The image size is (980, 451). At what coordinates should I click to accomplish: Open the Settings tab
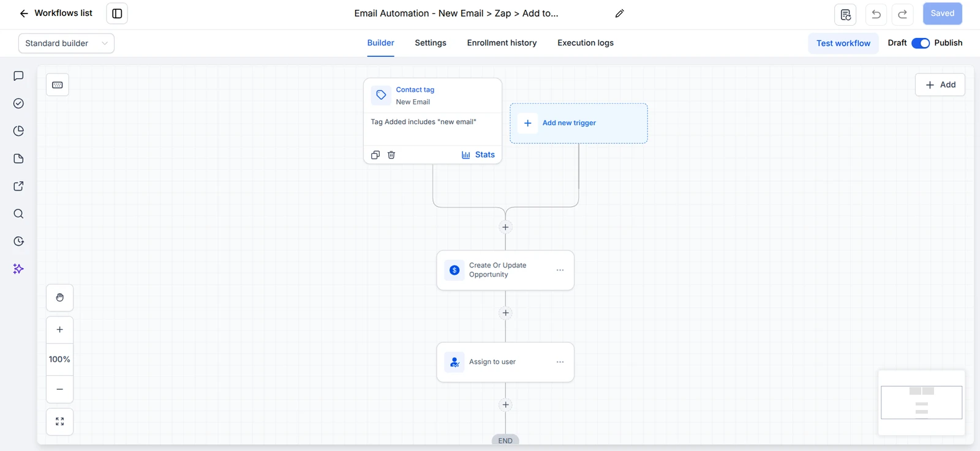[431, 43]
